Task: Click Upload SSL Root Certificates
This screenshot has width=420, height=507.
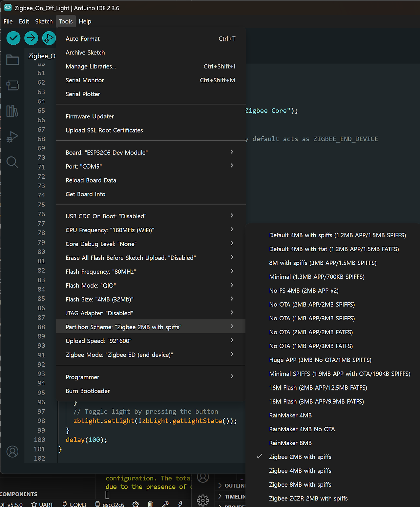Action: [x=151, y=130]
